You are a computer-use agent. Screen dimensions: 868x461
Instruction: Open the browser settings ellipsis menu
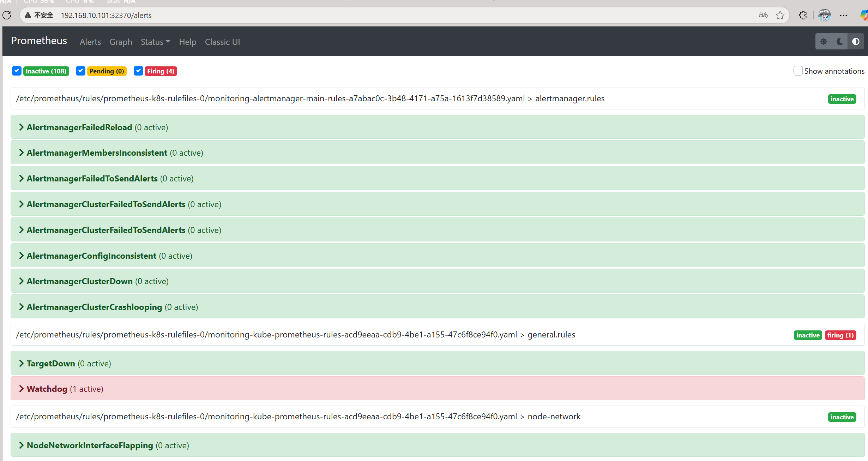tap(844, 15)
